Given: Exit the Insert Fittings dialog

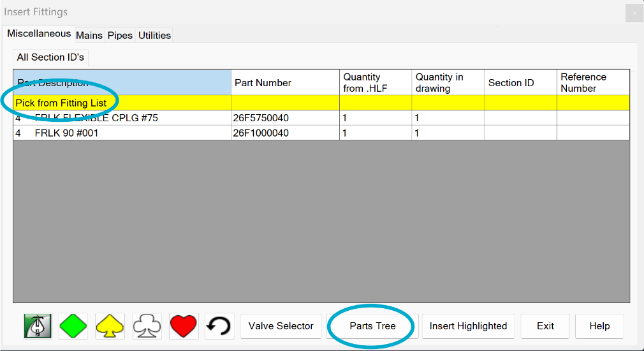Looking at the screenshot, I should 545,326.
